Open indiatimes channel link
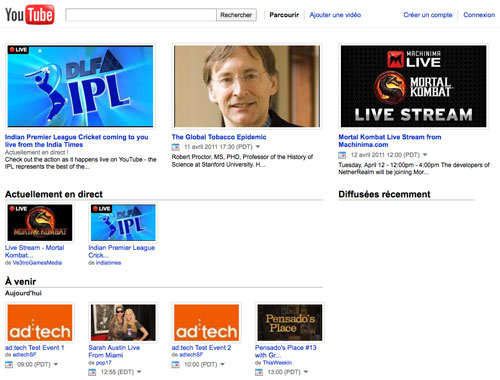The height and width of the screenshot is (380, 500). coord(108,263)
